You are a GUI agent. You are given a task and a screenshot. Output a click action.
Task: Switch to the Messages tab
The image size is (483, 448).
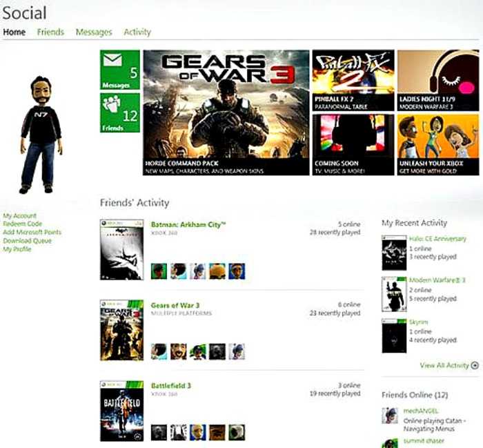[94, 32]
